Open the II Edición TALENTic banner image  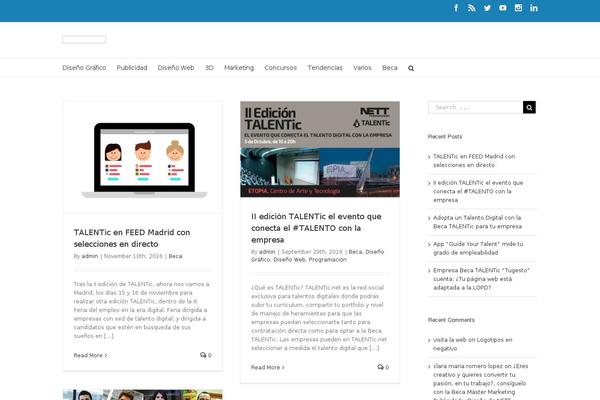320,149
